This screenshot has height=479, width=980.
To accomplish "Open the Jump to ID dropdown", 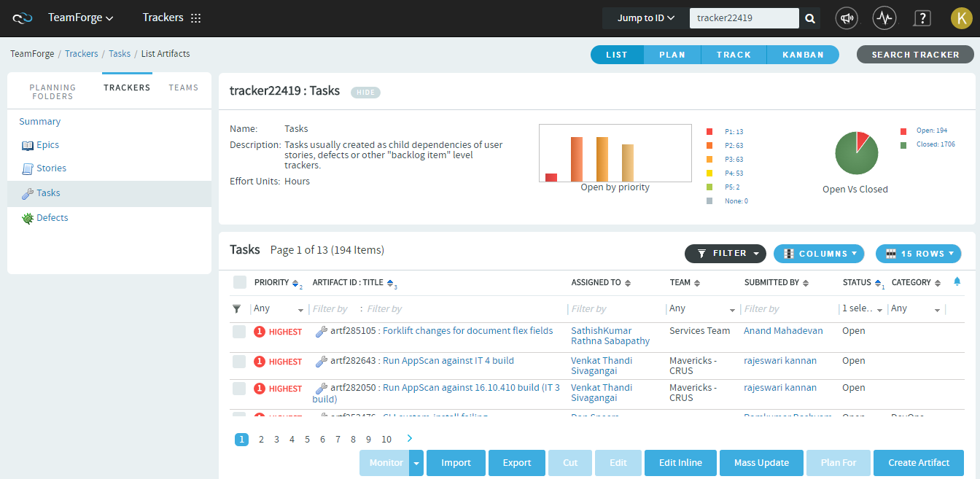I will [x=646, y=18].
